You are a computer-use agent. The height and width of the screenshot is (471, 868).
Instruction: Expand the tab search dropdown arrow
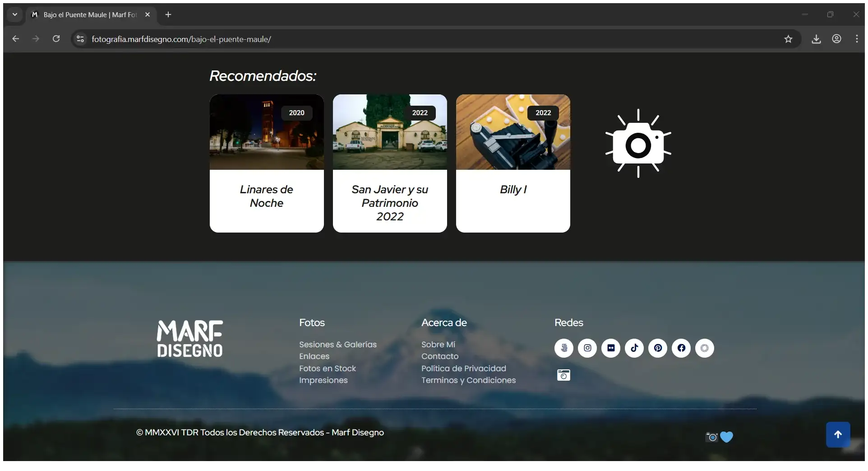click(15, 14)
